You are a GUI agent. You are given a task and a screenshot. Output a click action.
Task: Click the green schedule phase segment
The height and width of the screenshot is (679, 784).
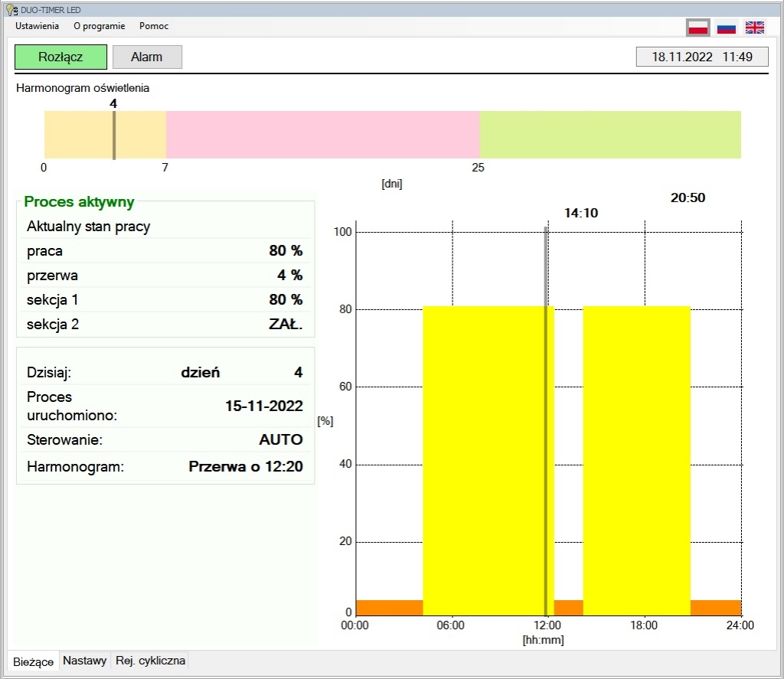(609, 135)
